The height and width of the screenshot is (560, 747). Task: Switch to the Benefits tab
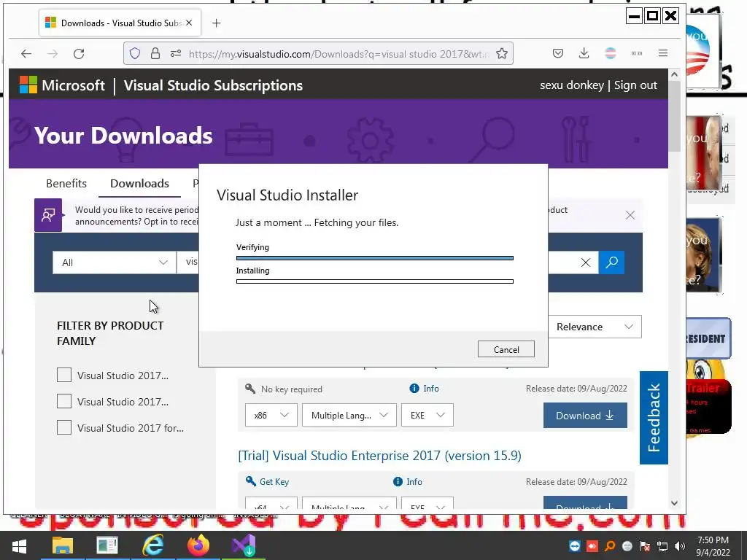tap(66, 183)
